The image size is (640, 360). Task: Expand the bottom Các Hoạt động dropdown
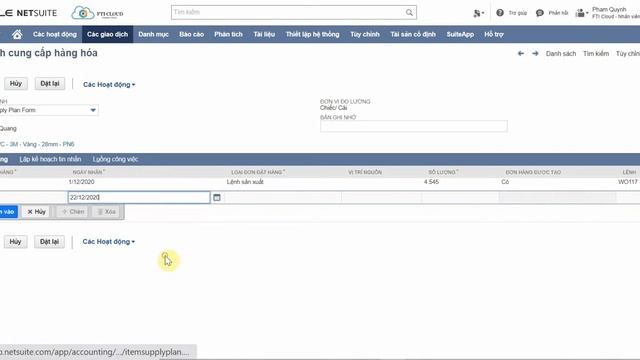click(x=109, y=242)
